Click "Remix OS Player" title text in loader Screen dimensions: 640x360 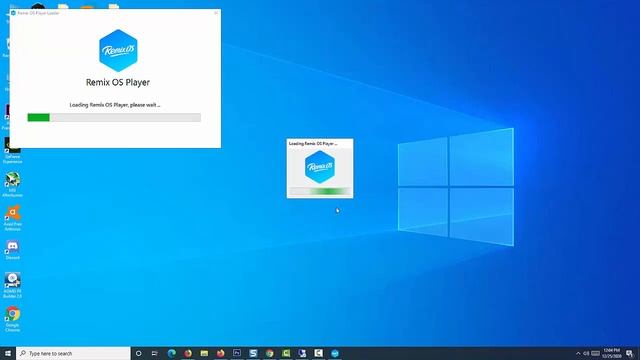[x=118, y=82]
